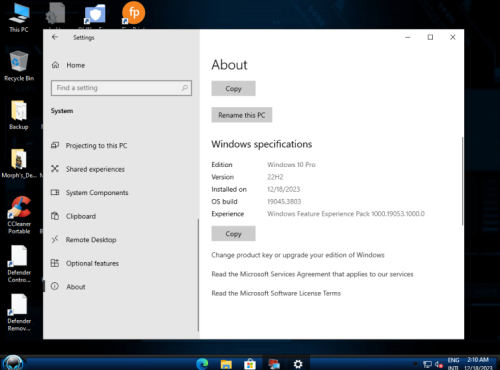Image resolution: width=500 pixels, height=370 pixels.
Task: Click the About info icon
Action: (x=55, y=286)
